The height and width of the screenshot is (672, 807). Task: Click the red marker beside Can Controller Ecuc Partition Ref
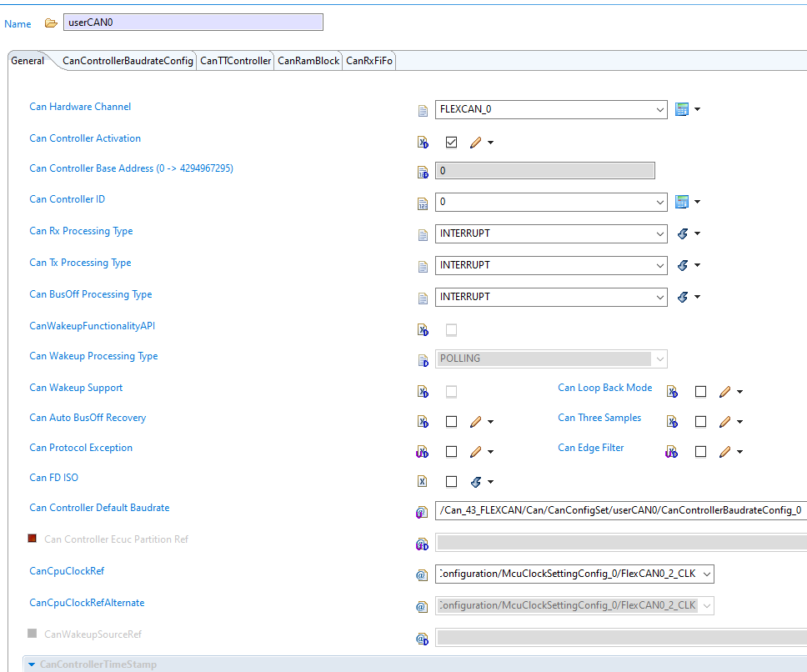(32, 539)
